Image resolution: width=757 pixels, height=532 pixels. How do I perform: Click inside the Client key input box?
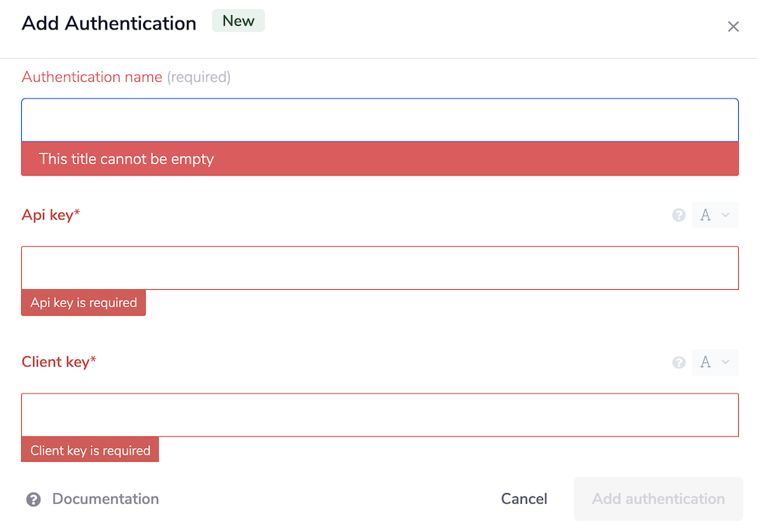coord(378,415)
